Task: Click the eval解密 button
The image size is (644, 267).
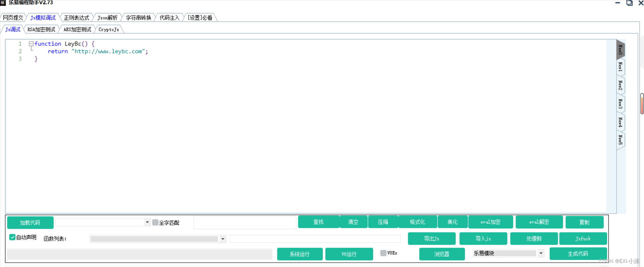Action: pos(539,222)
